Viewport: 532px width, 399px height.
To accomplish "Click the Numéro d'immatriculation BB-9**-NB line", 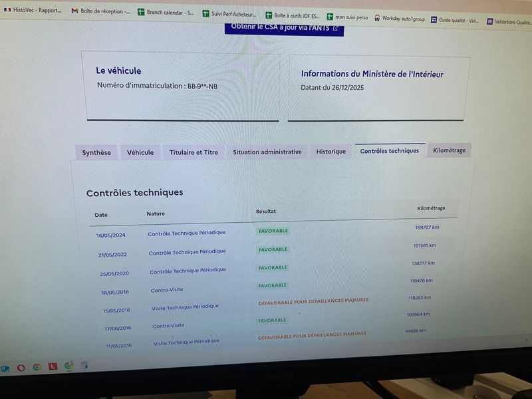I will (157, 86).
